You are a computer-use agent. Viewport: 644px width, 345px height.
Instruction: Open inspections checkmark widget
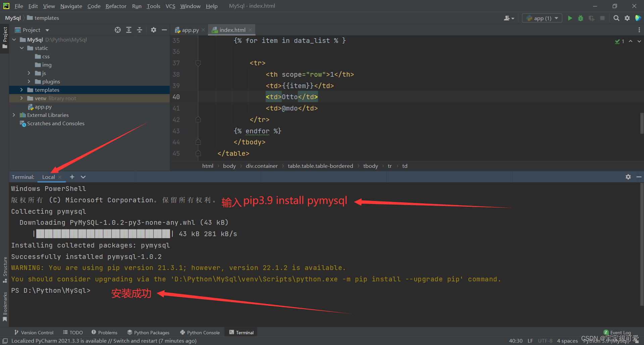tap(620, 41)
